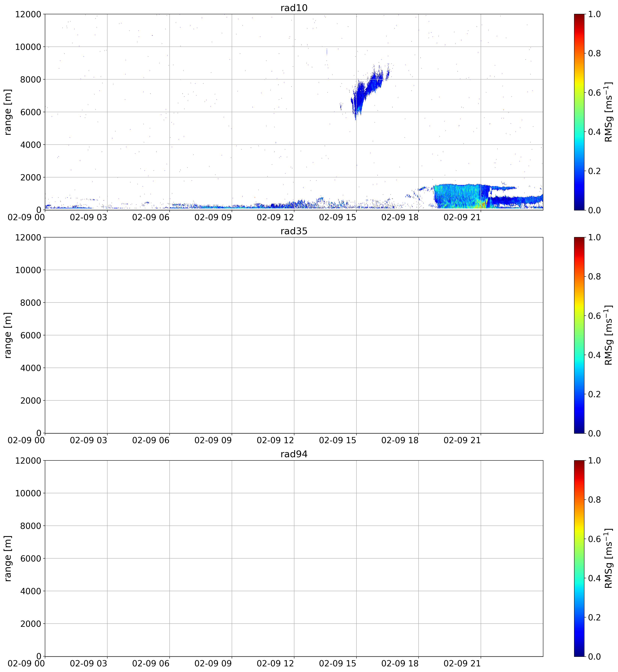Click the "02-09 06" time tick under rad35

[151, 441]
